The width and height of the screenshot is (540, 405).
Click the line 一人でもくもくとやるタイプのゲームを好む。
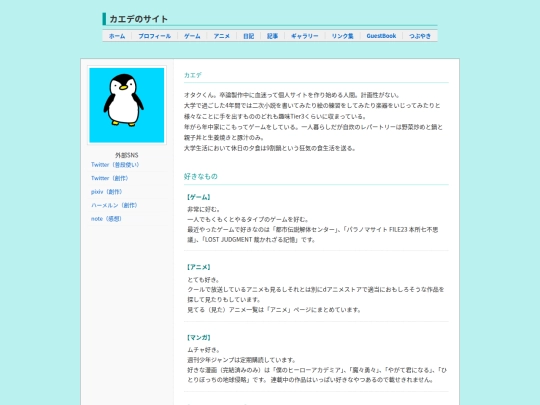click(248, 219)
